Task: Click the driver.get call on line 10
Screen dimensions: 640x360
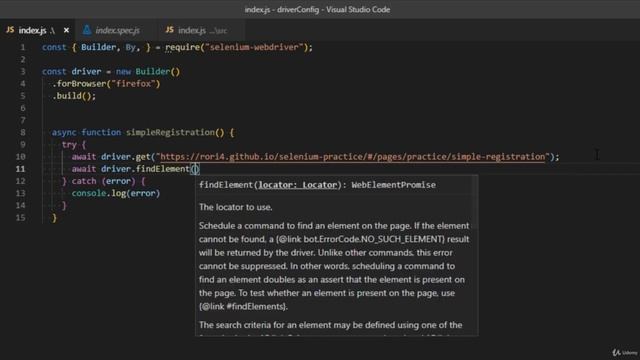Action: (126, 157)
